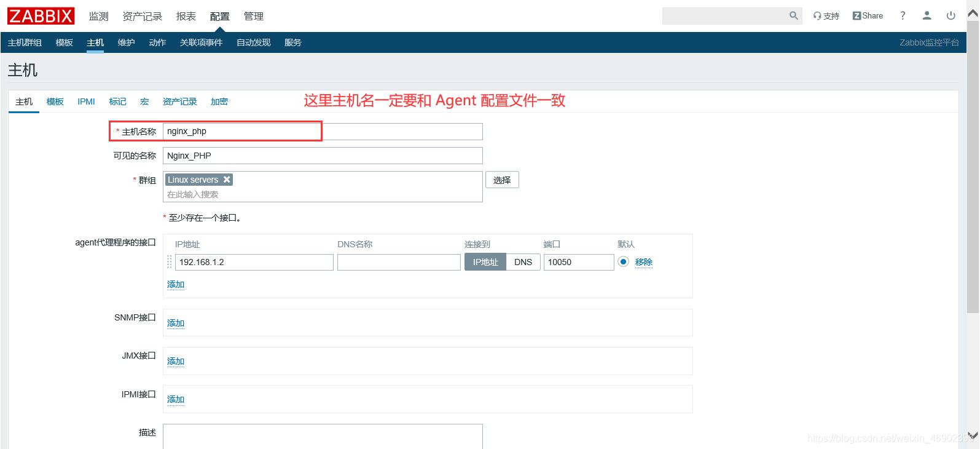Select the 加密 form tab

219,102
